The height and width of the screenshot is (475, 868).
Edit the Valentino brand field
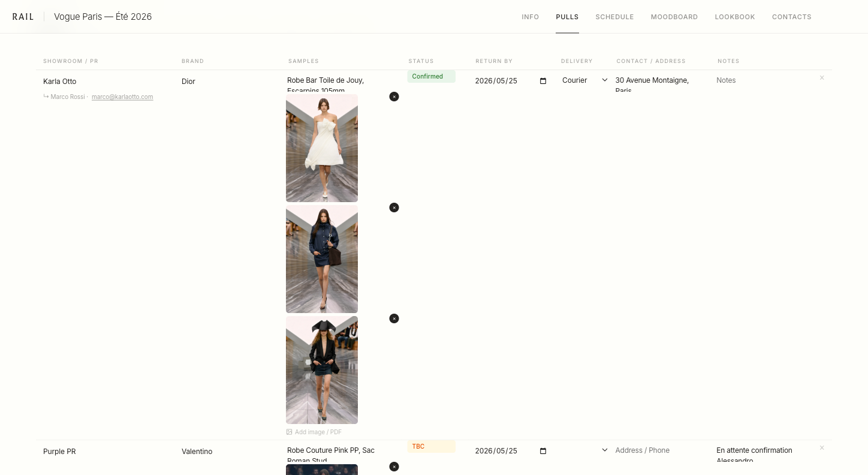[230, 452]
